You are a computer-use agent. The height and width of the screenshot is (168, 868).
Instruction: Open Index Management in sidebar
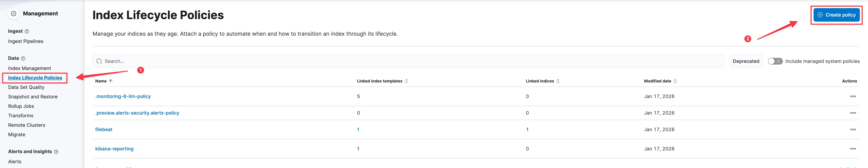point(30,68)
